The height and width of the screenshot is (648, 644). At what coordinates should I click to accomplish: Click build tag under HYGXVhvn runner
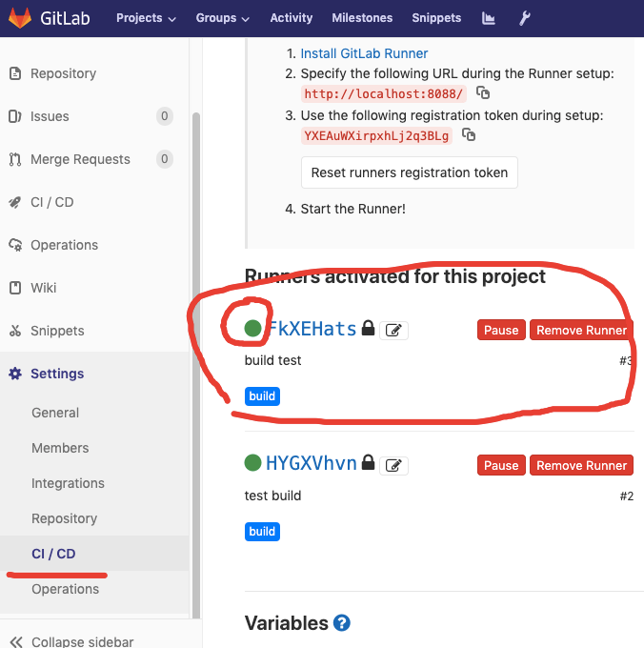pos(262,532)
